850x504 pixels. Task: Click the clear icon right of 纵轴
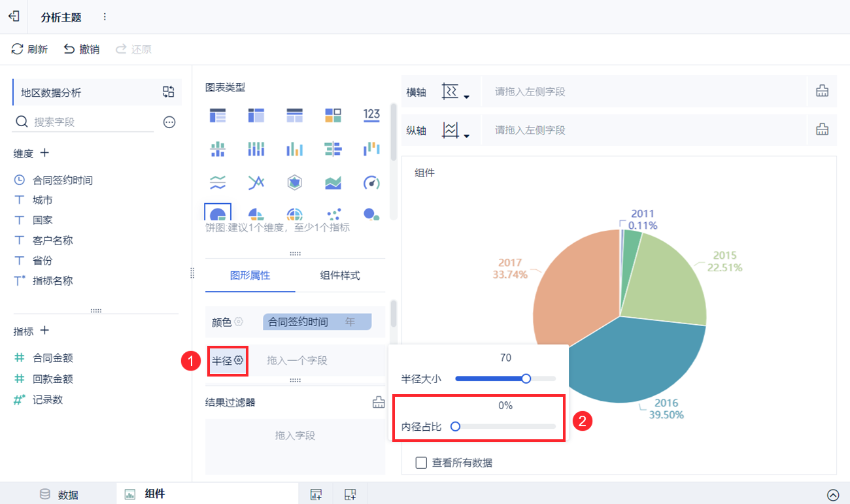tap(822, 130)
